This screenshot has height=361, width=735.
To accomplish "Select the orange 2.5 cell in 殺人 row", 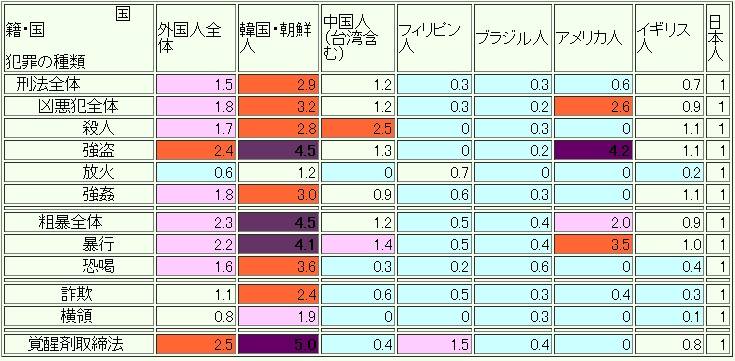I will (x=358, y=128).
